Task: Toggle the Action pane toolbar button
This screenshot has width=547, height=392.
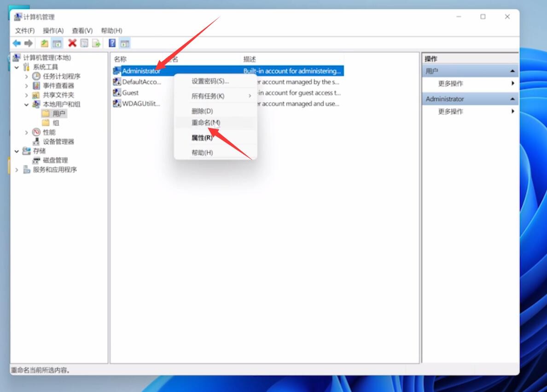Action: (125, 43)
